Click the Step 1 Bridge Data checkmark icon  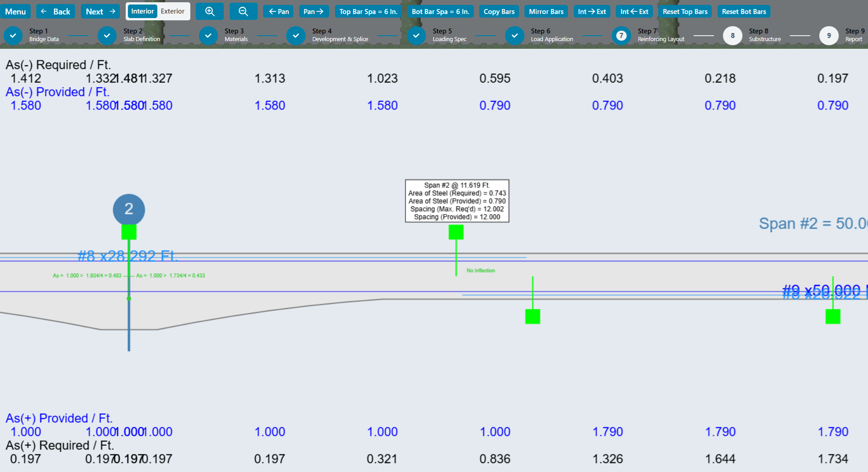pyautogui.click(x=13, y=35)
